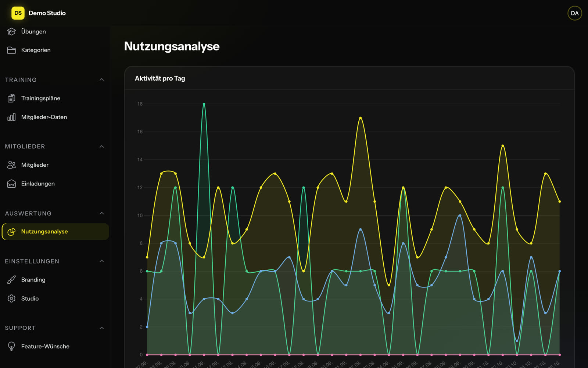The width and height of the screenshot is (588, 368).
Task: Click the Nutzungsanalyse page heading
Action: click(x=172, y=46)
